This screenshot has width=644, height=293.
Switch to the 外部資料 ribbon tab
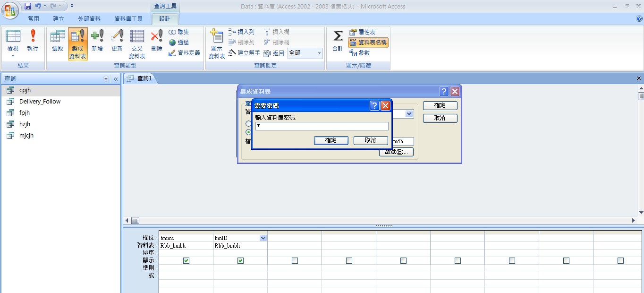pos(89,19)
